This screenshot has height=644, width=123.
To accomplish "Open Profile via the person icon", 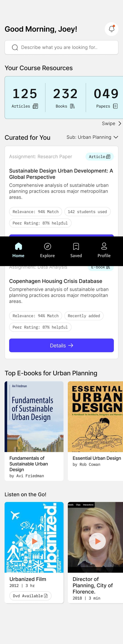I will 104,246.
